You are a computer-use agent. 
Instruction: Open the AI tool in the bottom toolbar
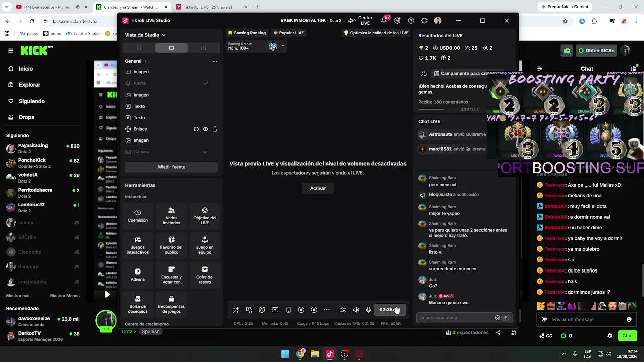coord(262,310)
